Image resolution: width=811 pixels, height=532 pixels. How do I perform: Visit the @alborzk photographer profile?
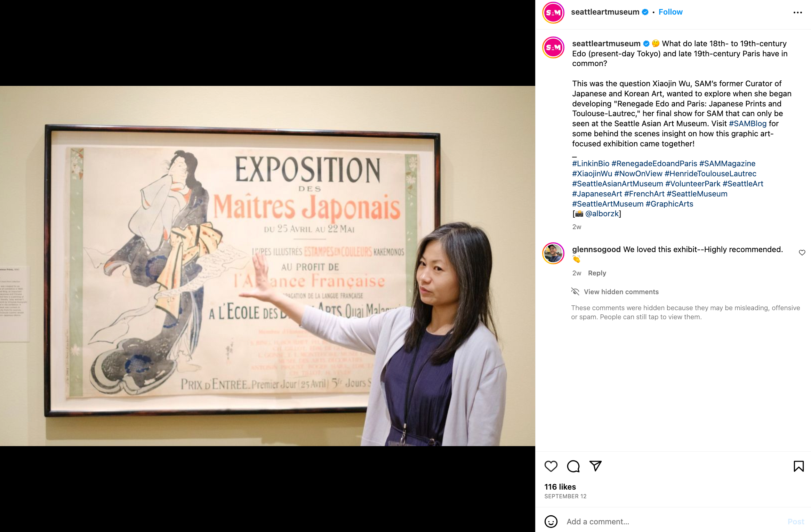coord(602,213)
